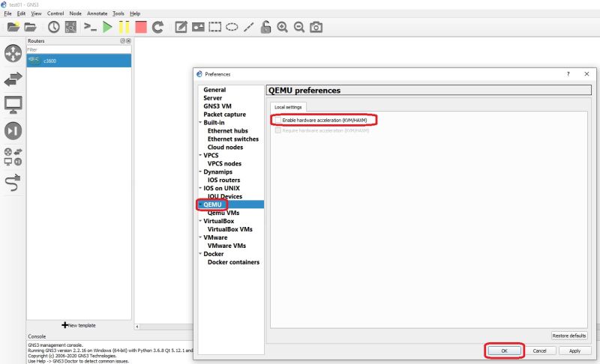Collapse the Built-in tree section
Image resolution: width=600 pixels, height=364 pixels.
click(200, 122)
